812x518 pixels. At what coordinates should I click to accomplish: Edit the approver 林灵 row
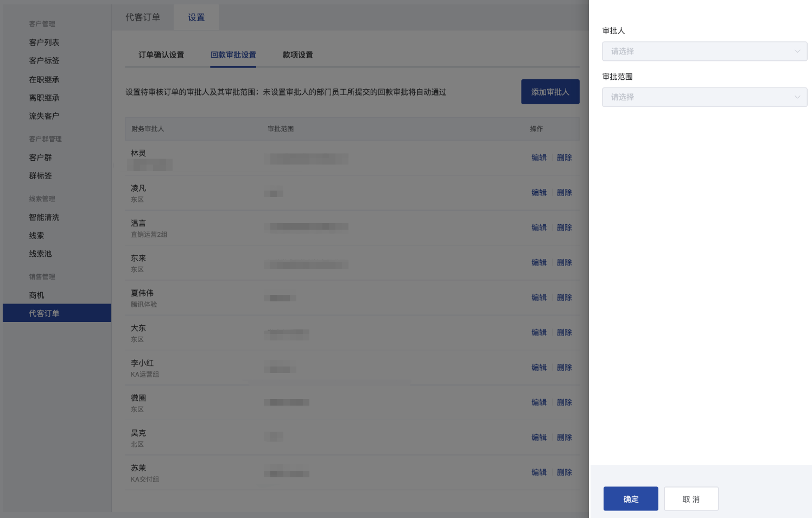point(539,157)
